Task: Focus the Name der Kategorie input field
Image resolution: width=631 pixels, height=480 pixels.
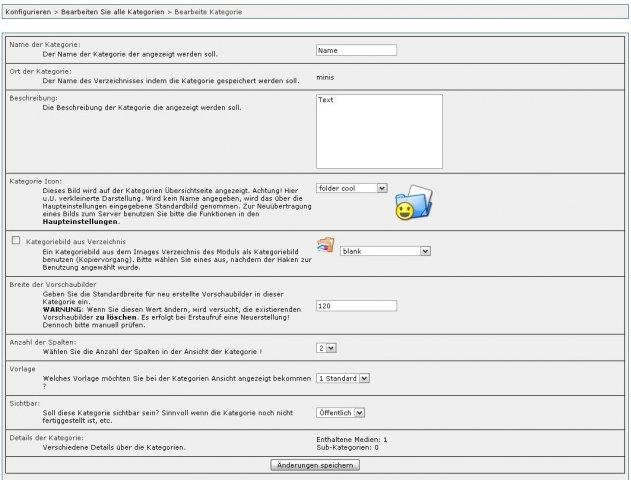Action: 356,50
